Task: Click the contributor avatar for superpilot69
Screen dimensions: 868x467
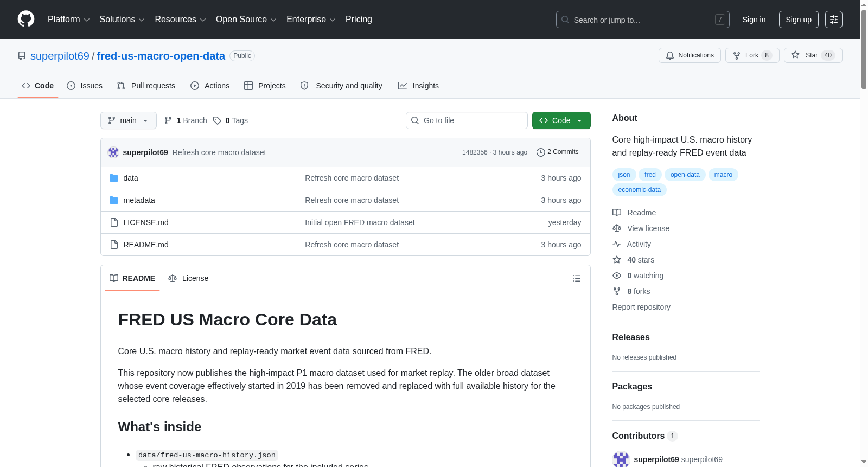Action: click(621, 459)
